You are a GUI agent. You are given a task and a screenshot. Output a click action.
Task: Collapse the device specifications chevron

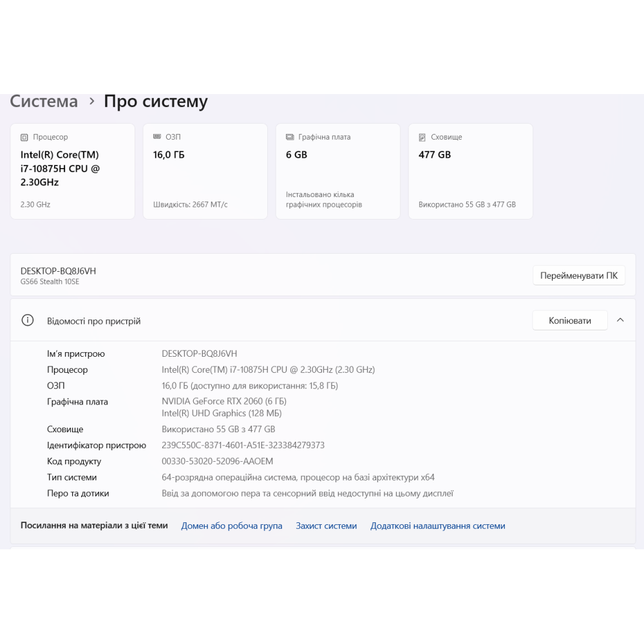[620, 320]
